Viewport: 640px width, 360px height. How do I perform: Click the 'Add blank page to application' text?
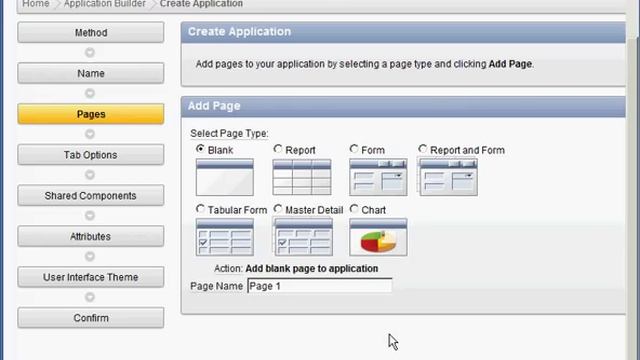pos(312,269)
